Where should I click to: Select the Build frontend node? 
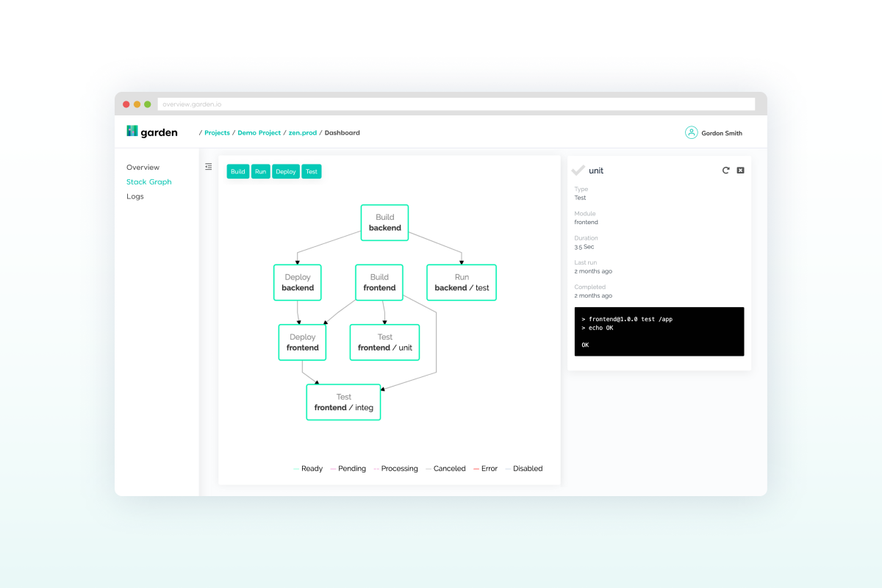[379, 282]
